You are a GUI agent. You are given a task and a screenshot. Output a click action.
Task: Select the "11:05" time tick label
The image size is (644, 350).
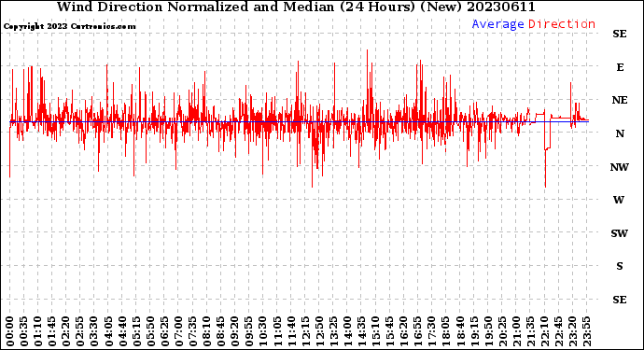(x=277, y=331)
